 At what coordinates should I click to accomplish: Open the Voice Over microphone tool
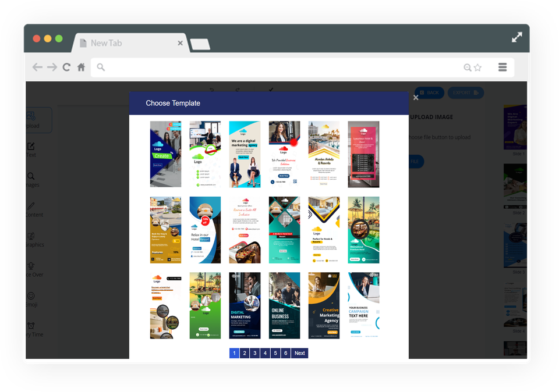[x=34, y=269]
